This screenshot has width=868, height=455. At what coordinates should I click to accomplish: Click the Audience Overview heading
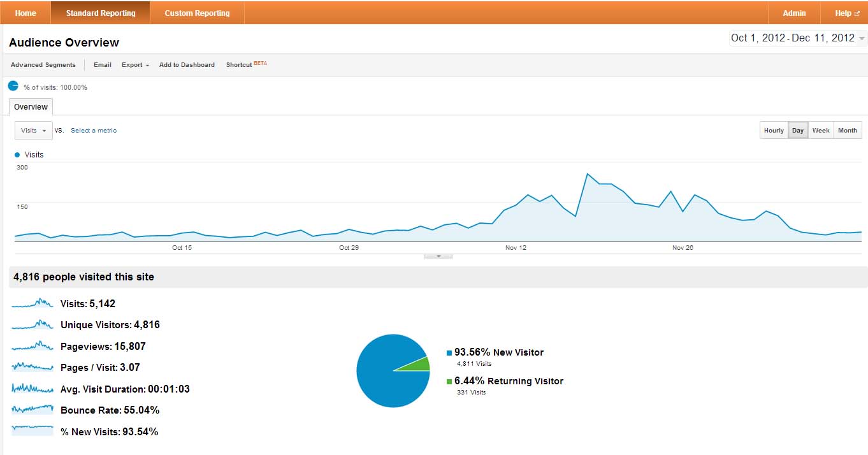point(64,43)
